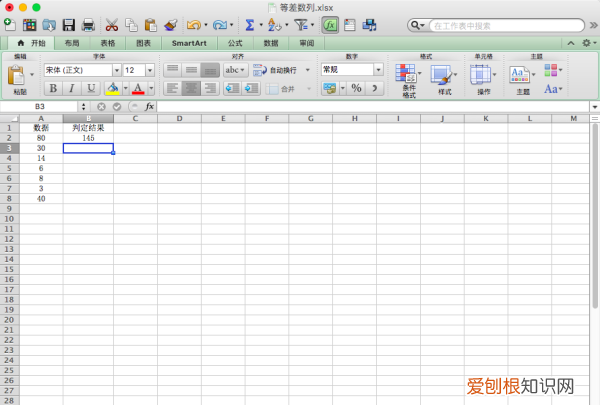Open the Conditional Formatting (条件格式) icon

[407, 78]
